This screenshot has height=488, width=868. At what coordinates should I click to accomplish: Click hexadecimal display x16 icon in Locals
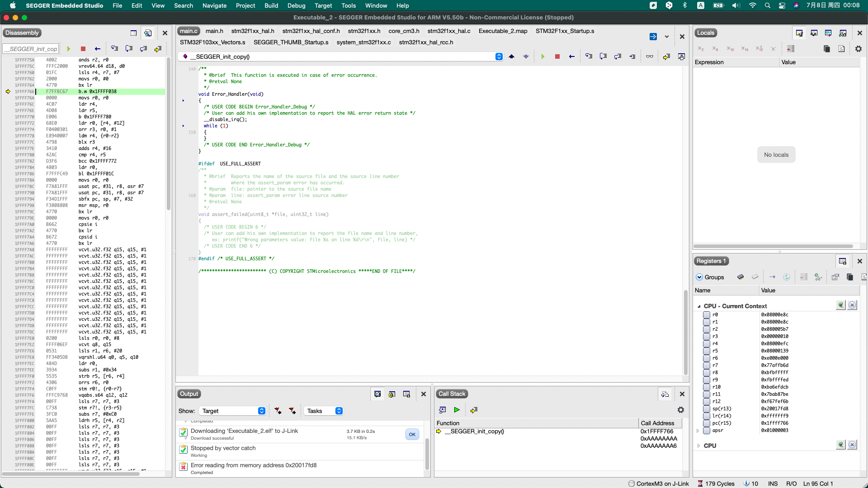coord(745,49)
